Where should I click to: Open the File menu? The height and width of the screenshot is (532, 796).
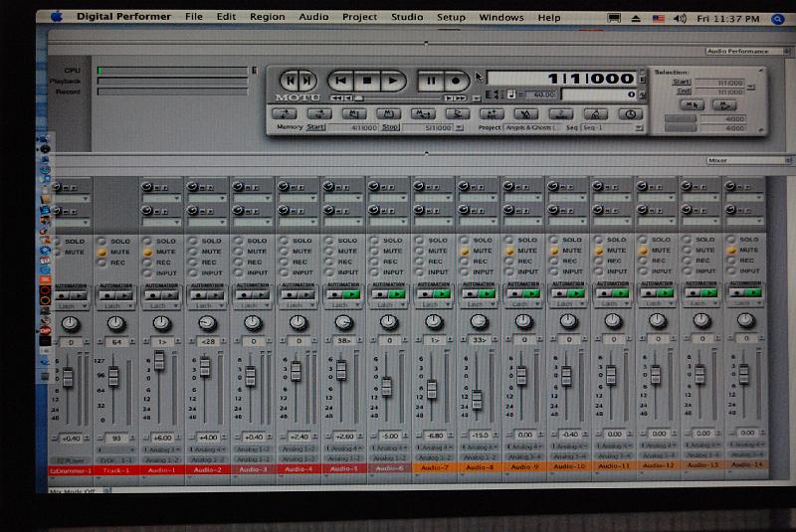(x=194, y=17)
